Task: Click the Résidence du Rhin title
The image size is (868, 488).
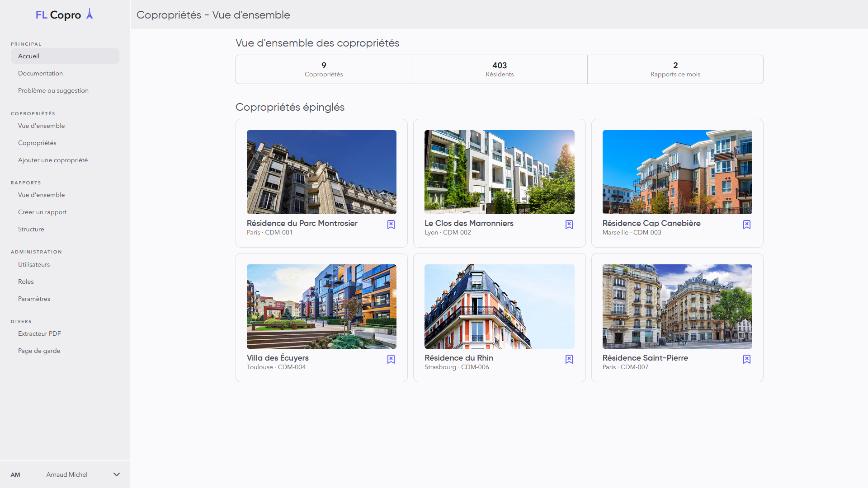Action: (x=459, y=358)
